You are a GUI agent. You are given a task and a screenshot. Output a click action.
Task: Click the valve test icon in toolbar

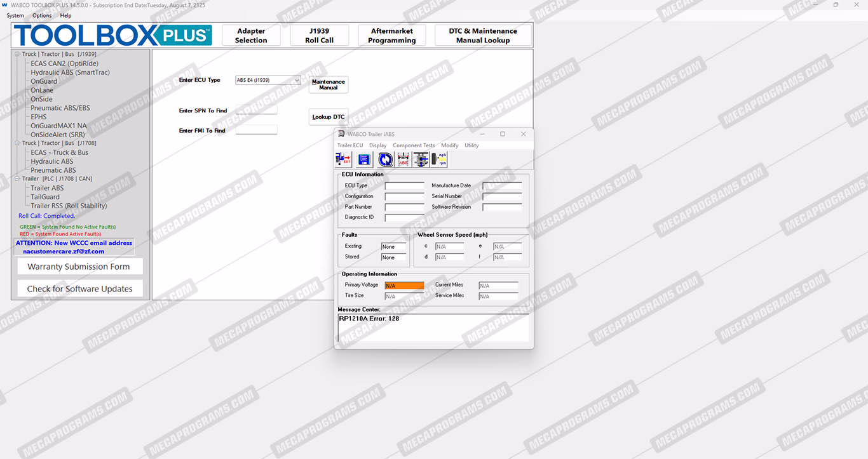[421, 159]
